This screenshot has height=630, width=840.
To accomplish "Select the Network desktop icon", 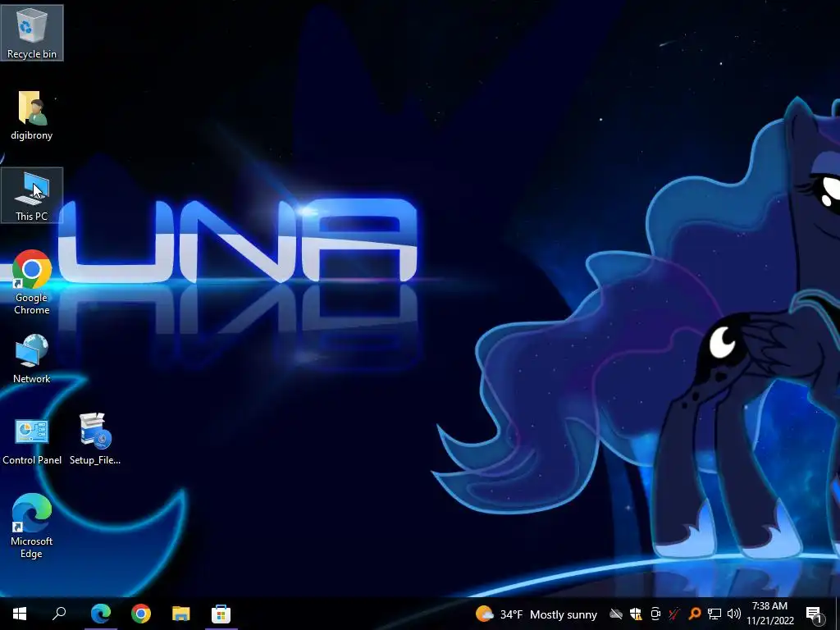I will pos(32,358).
